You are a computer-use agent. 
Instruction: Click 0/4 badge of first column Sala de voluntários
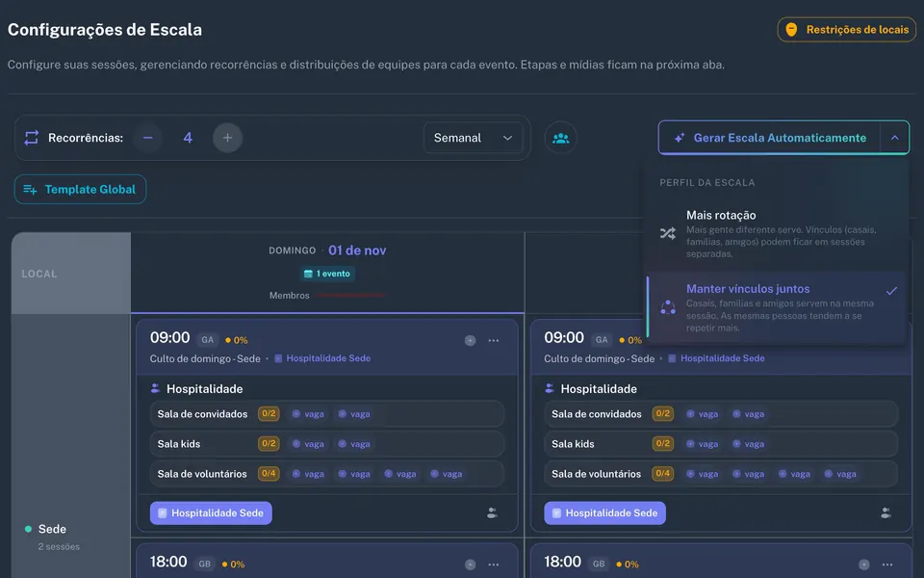[x=269, y=474]
